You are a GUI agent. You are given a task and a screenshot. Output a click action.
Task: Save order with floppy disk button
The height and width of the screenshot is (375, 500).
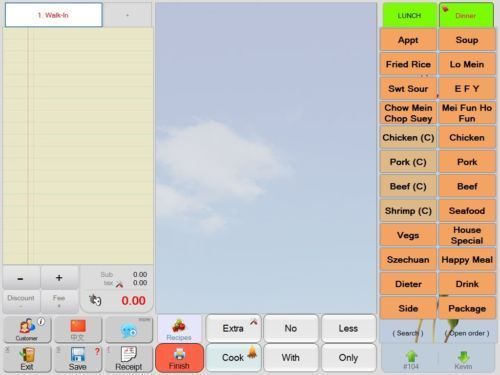tap(78, 359)
